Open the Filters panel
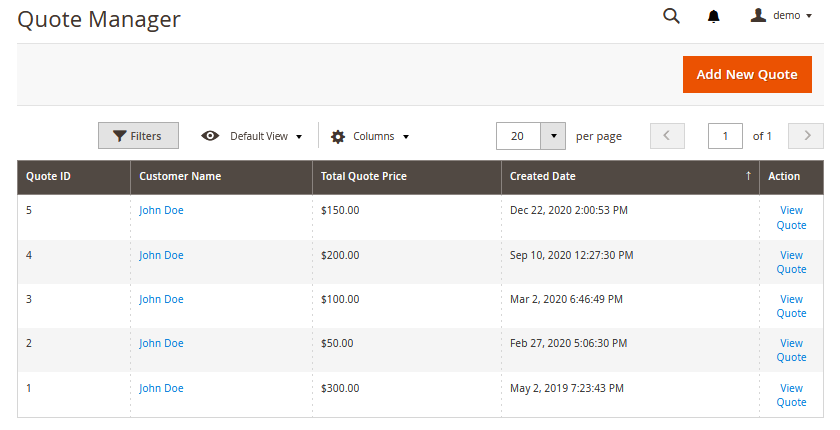 tap(138, 136)
